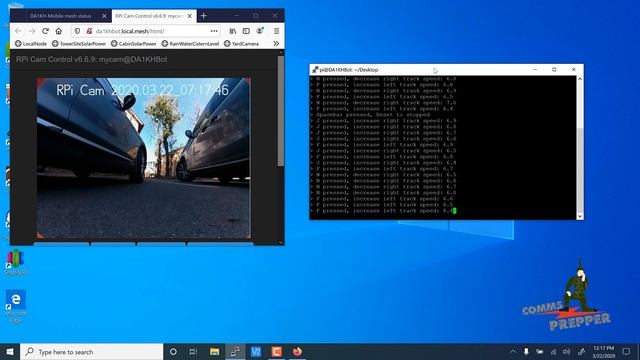Open Windows Action Center notifications

tap(626, 351)
